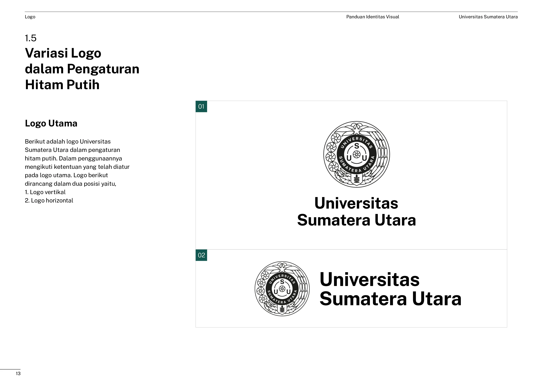The width and height of the screenshot is (555, 392).
Task: Click the '1. Logo vertikal' list item
Action: coord(45,192)
